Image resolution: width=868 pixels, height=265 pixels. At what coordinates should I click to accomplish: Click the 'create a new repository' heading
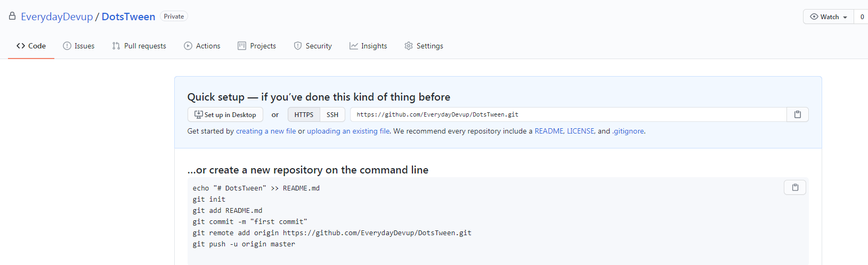tap(308, 170)
